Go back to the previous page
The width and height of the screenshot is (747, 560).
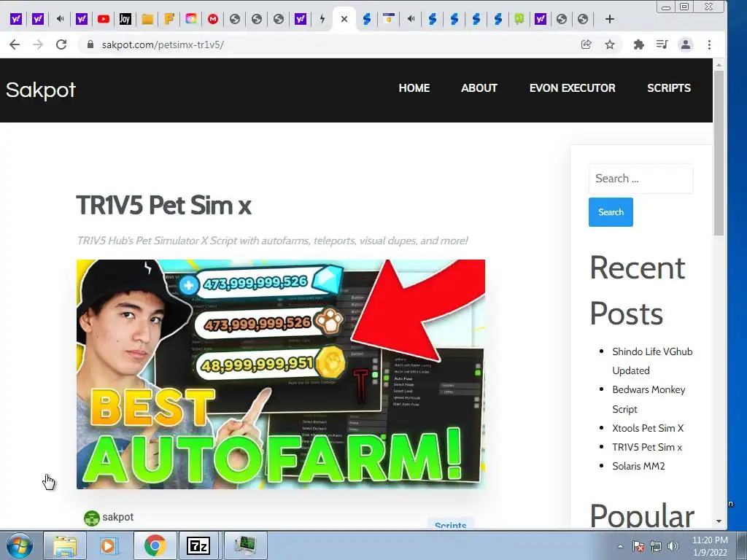[15, 44]
